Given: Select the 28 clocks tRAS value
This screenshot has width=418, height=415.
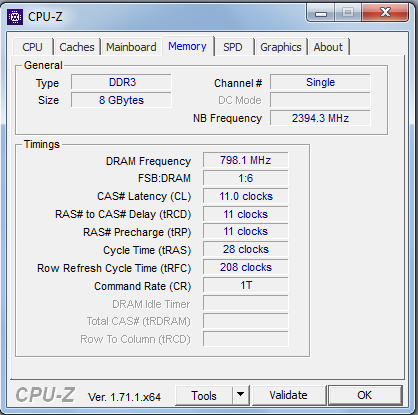Looking at the screenshot, I should coord(246,250).
